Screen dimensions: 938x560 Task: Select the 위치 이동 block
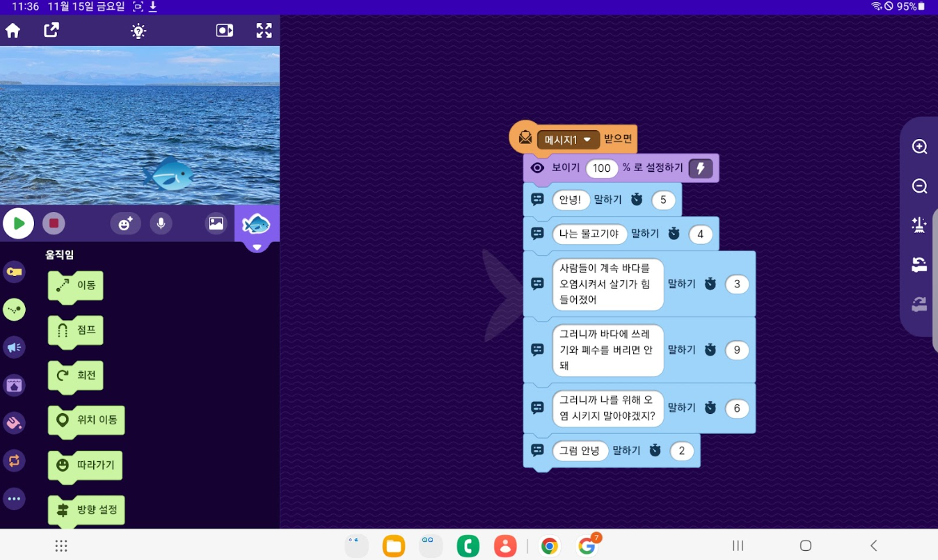(86, 421)
